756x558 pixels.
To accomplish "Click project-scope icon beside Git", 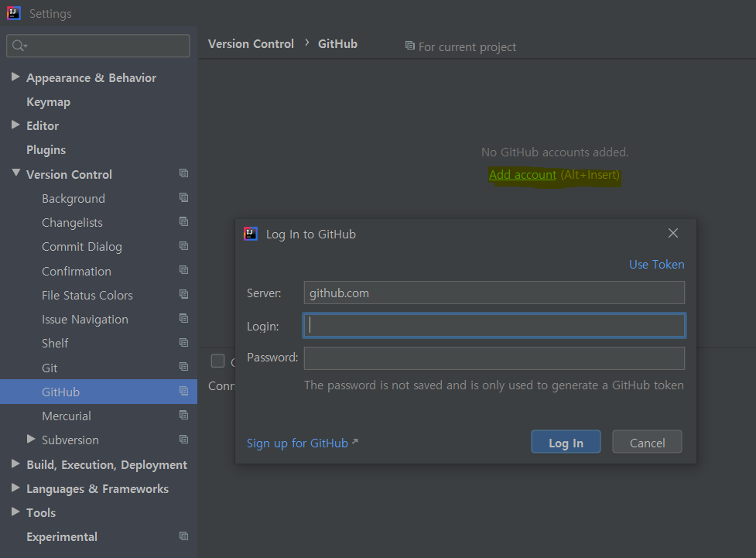I will pos(183,367).
